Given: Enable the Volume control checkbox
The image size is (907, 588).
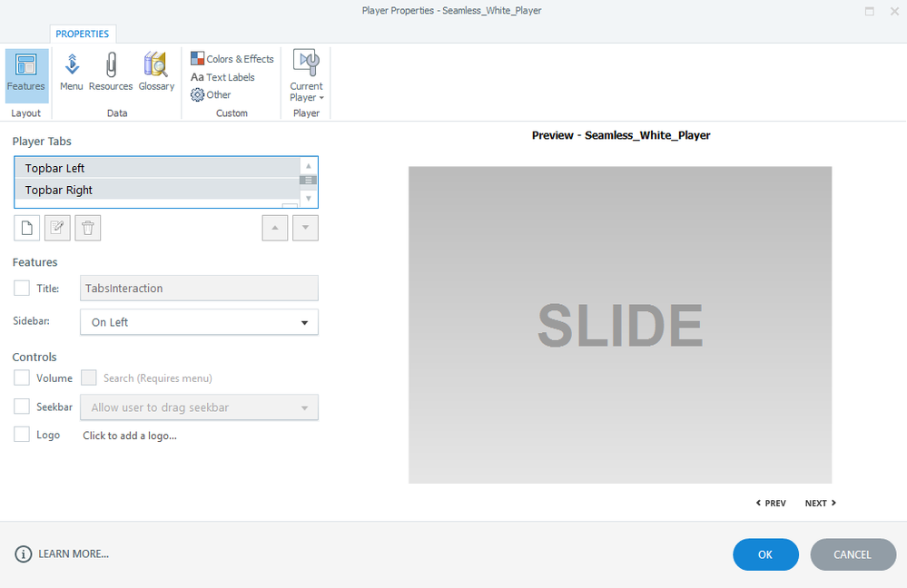Looking at the screenshot, I should click(22, 377).
